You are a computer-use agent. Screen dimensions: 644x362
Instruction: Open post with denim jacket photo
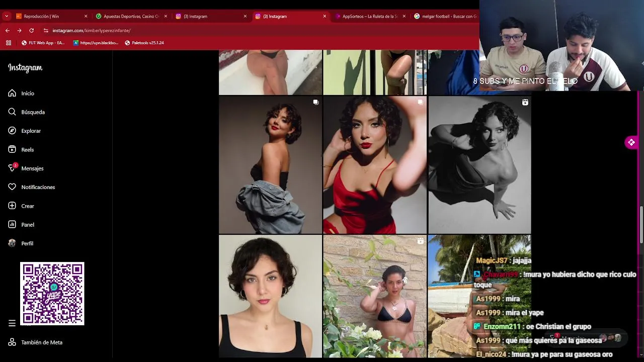[x=270, y=165]
